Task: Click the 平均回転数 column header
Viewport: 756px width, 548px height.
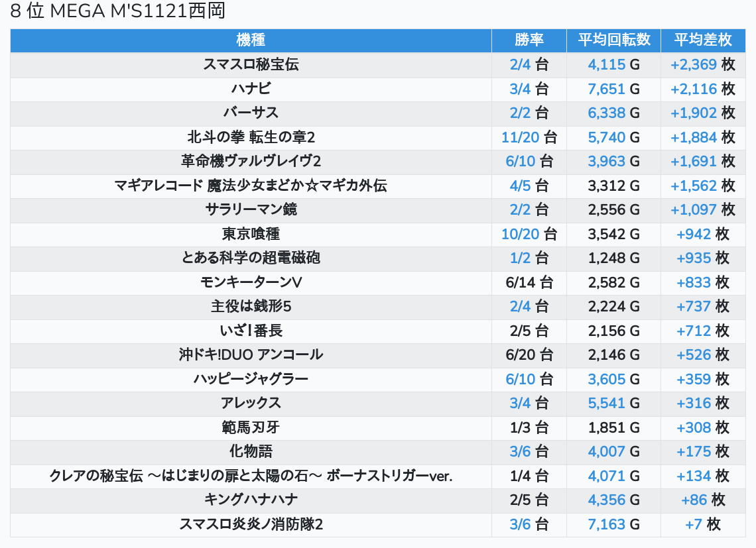Action: [613, 40]
